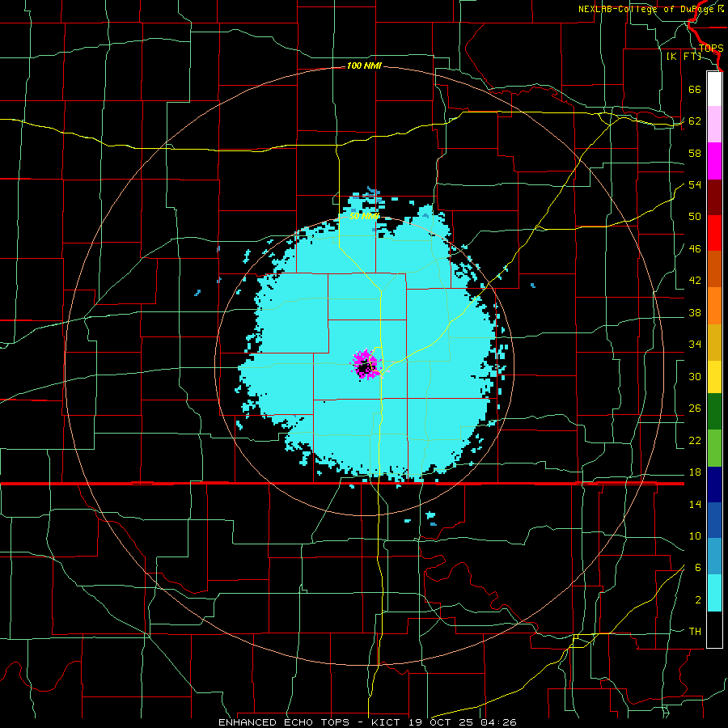Click the legend value 22
The height and width of the screenshot is (728, 728).
point(695,440)
